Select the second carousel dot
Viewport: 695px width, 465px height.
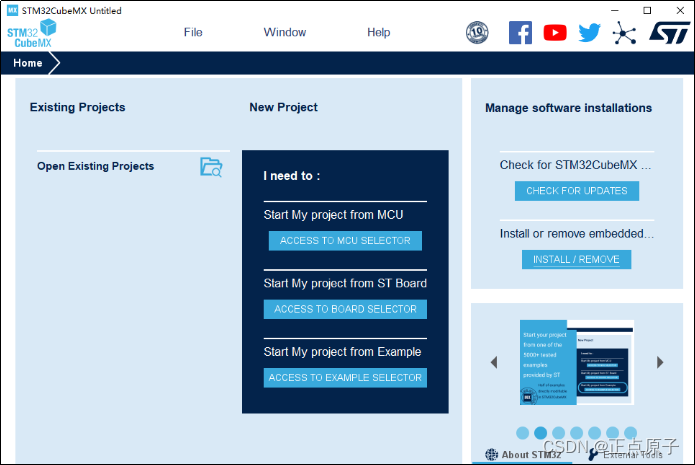click(540, 433)
